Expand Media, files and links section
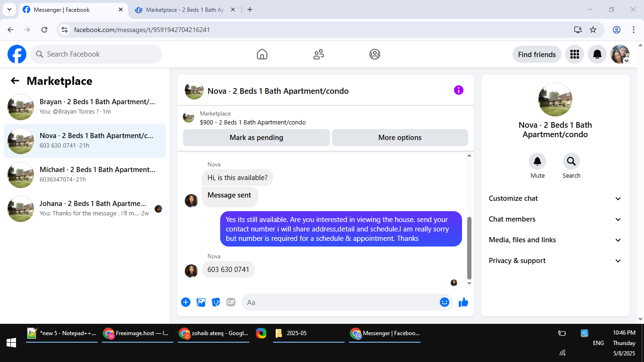 click(555, 240)
